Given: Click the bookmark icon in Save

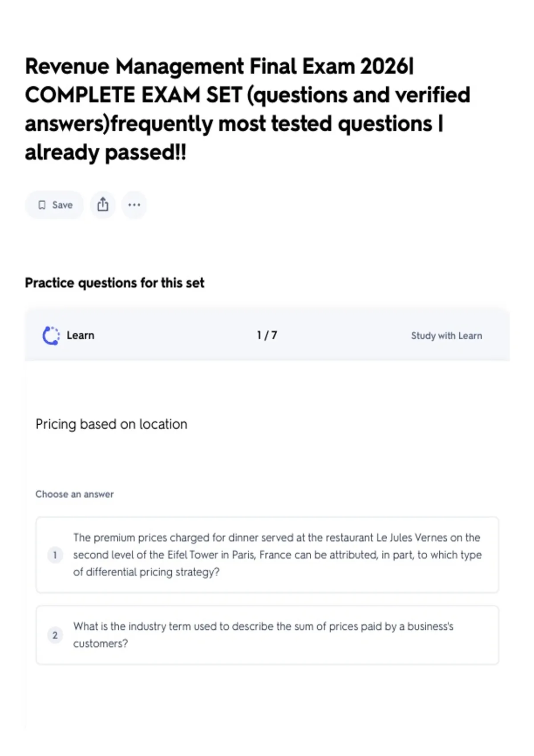Looking at the screenshot, I should [42, 205].
